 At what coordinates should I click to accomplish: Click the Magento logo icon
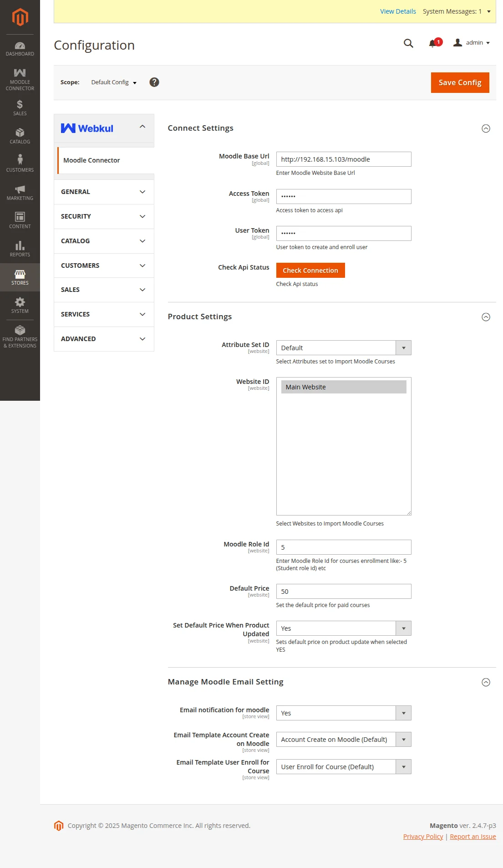tap(20, 17)
